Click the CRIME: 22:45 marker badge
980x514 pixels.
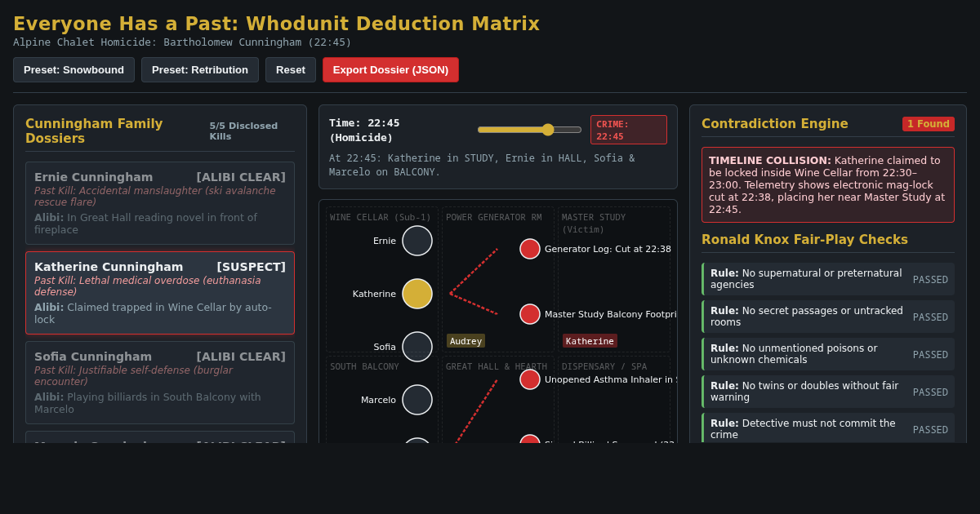click(629, 130)
